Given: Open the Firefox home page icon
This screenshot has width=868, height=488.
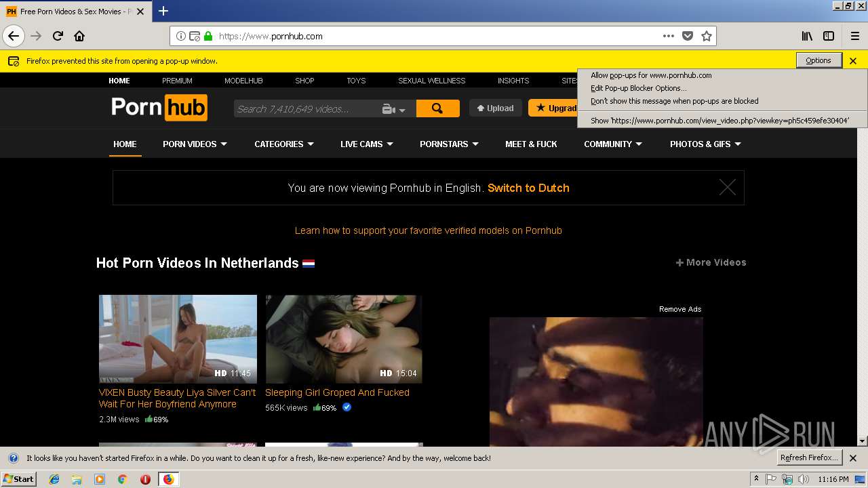Looking at the screenshot, I should coord(79,36).
